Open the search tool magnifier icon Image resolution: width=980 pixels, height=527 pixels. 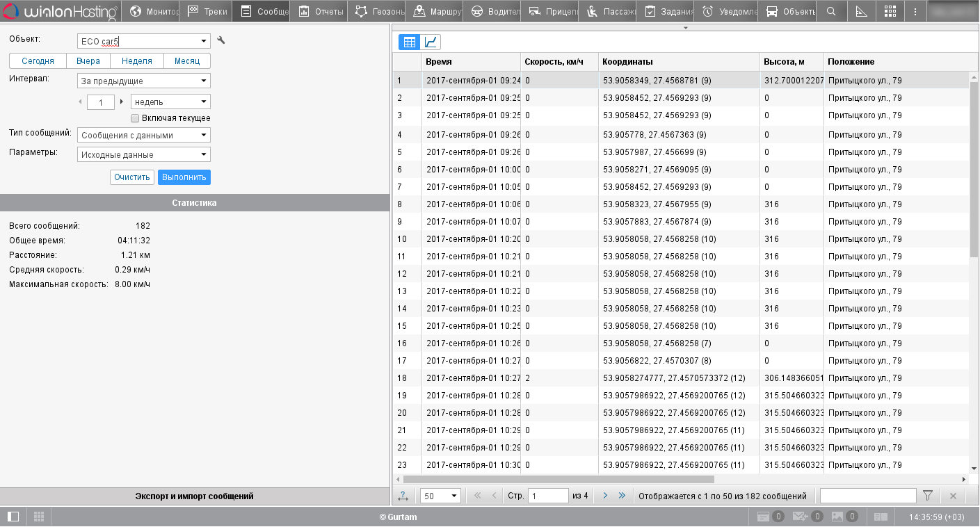831,11
